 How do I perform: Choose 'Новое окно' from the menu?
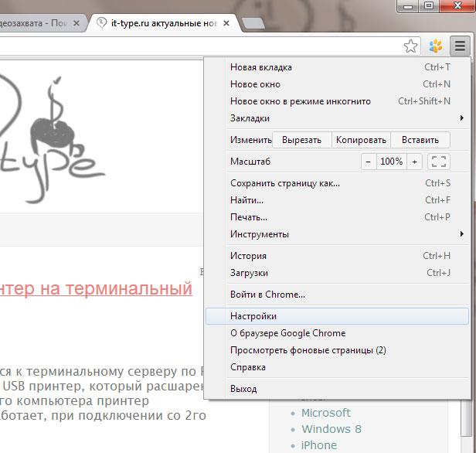pyautogui.click(x=337, y=84)
